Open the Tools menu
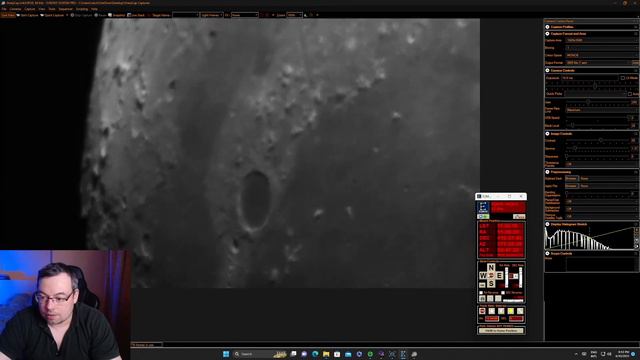Screen dimensions: 640x360 coord(52,9)
